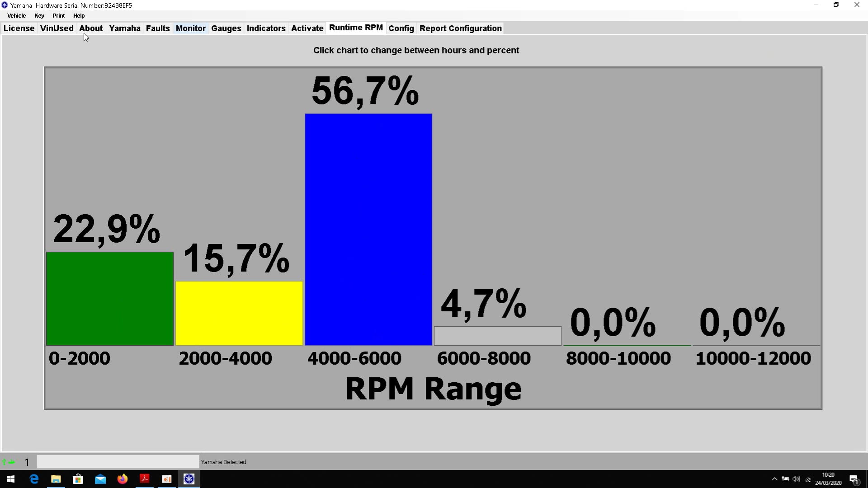Open the Report Configuration tab
Screen dimensions: 868x488
point(461,28)
